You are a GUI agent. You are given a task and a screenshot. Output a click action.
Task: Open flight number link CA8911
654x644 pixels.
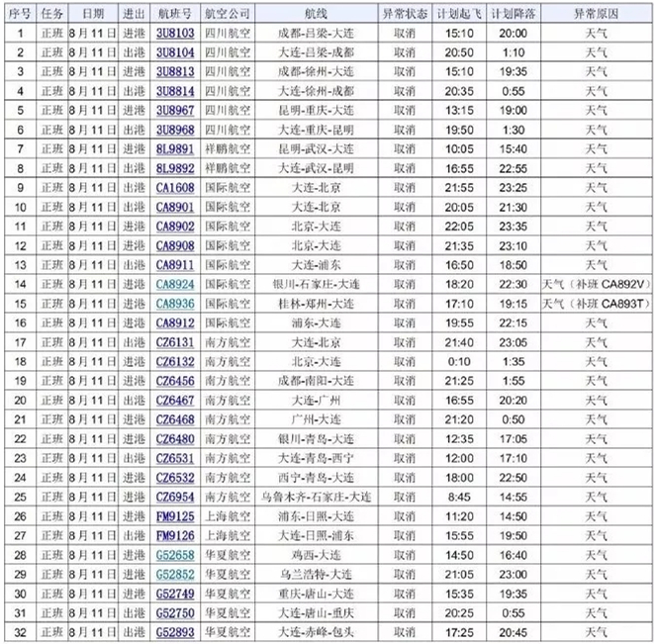(x=175, y=265)
